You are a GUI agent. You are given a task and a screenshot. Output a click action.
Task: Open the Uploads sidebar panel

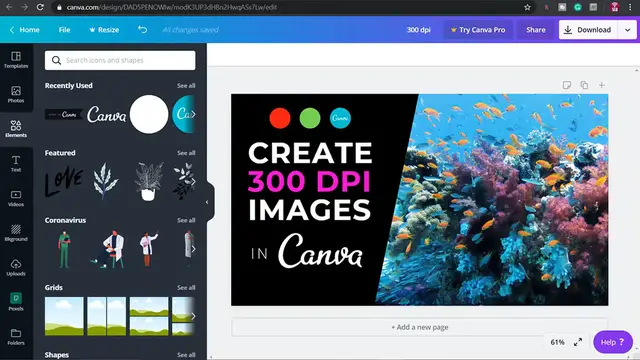pos(16,268)
